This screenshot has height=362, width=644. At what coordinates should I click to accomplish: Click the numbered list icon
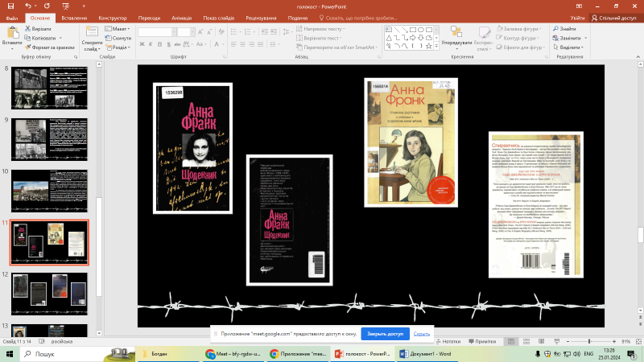247,31
